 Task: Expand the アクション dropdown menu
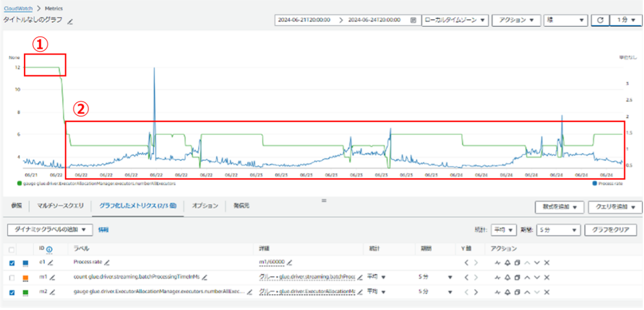(x=516, y=20)
